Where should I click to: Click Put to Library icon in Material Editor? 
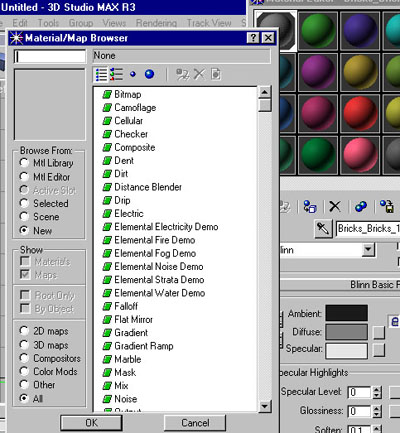coord(387,207)
